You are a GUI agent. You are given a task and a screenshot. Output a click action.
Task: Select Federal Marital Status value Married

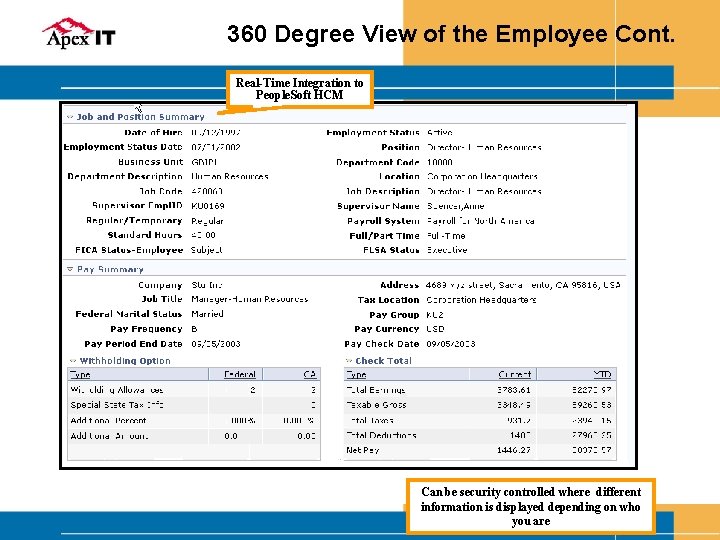point(208,314)
